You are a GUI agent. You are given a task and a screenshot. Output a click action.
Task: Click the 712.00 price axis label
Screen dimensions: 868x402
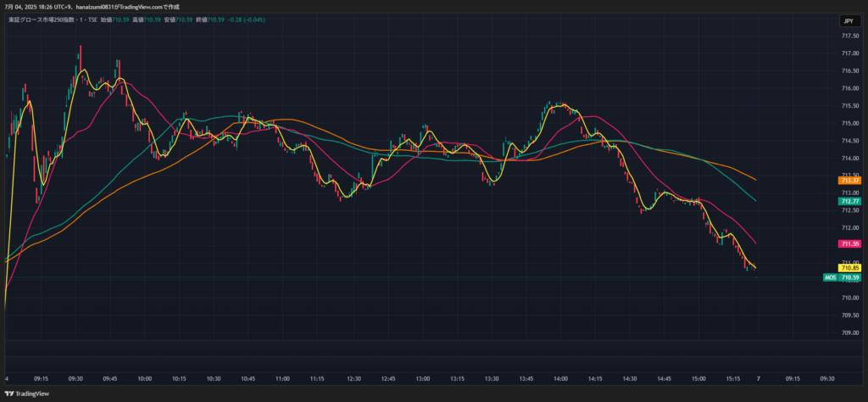[849, 227]
